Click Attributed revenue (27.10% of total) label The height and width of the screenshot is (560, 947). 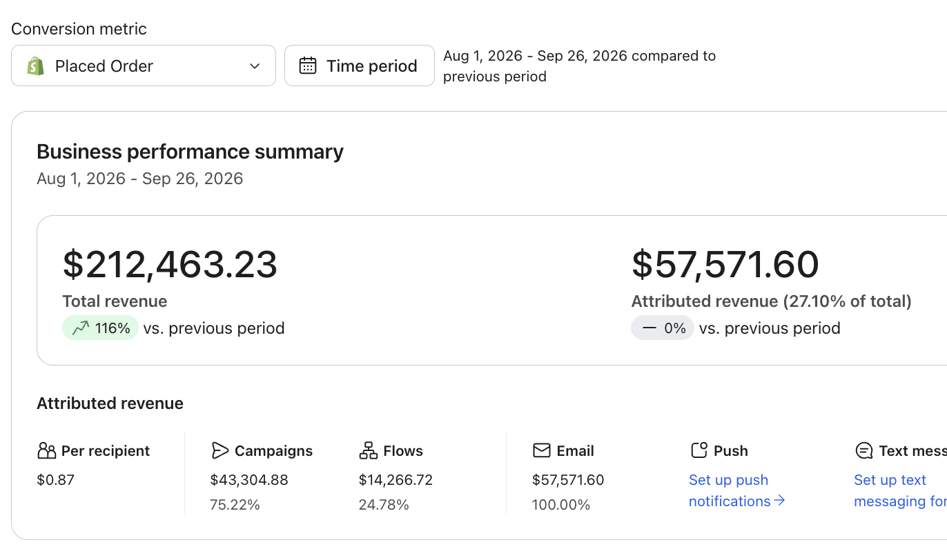[772, 301]
